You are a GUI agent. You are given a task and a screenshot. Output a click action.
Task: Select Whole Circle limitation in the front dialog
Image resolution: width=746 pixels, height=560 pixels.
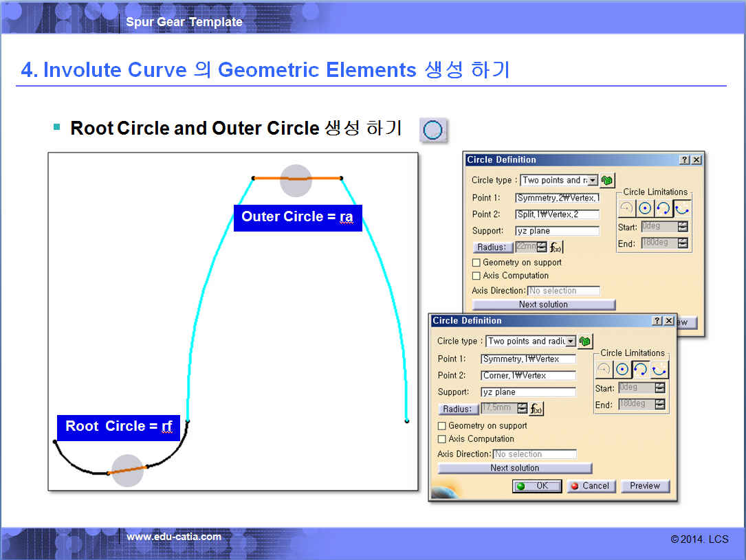622,370
